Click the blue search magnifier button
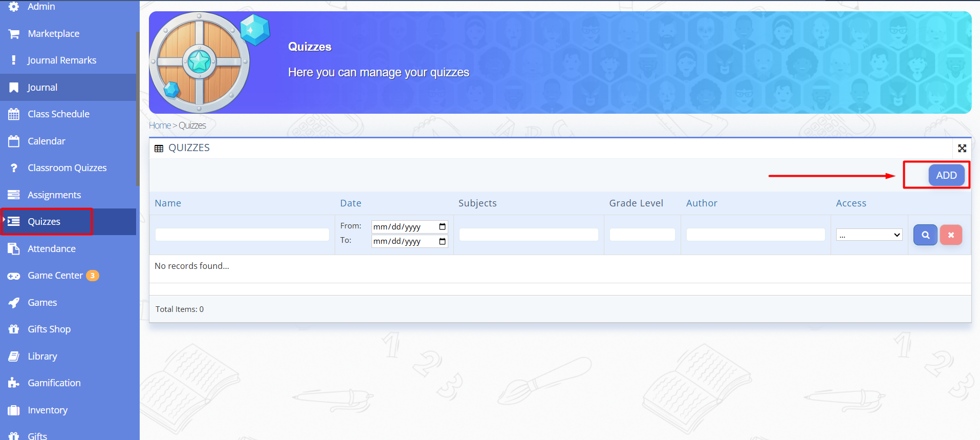Image resolution: width=980 pixels, height=440 pixels. (x=925, y=235)
